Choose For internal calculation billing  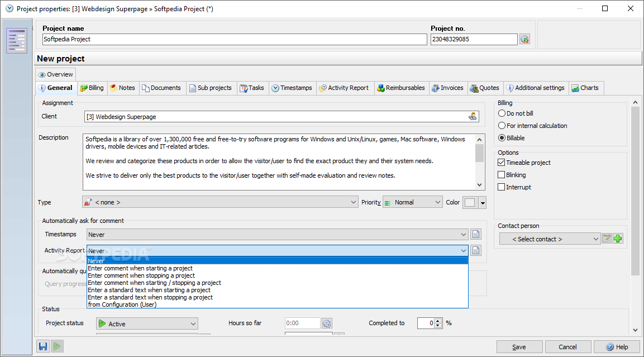click(533, 126)
